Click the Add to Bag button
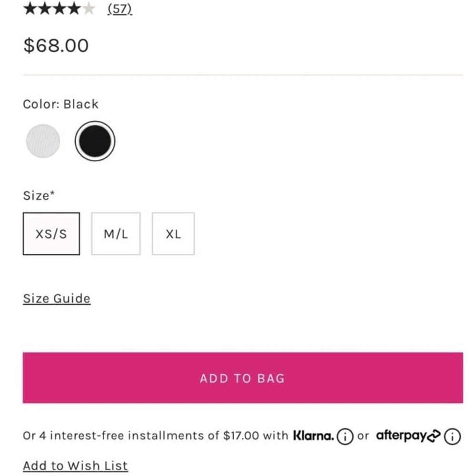The height and width of the screenshot is (476, 476). tap(243, 377)
